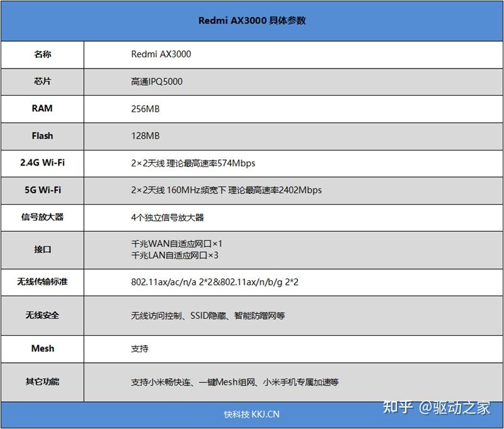Click the 快科技 KKJ.CN footer link
The image size is (504, 429).
click(252, 415)
